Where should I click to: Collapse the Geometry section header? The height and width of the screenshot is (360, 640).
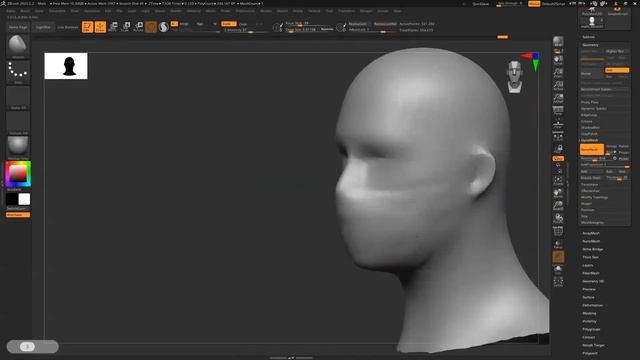coord(590,45)
